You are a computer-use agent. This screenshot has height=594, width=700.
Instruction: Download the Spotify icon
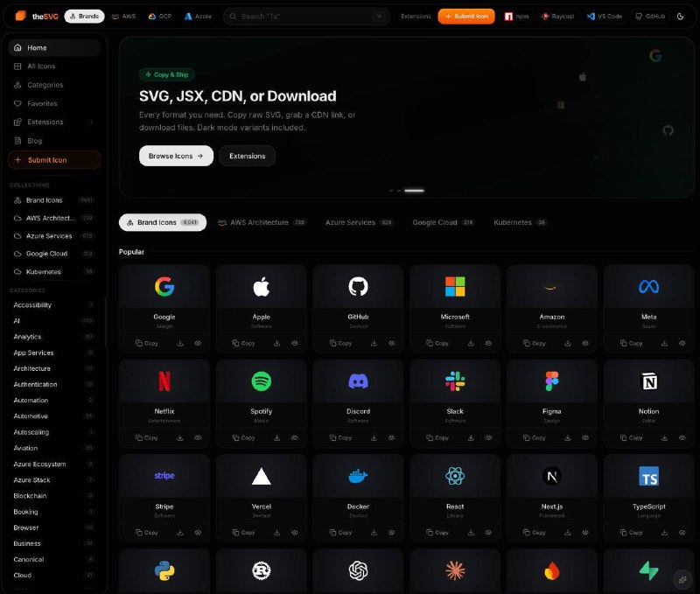click(276, 437)
